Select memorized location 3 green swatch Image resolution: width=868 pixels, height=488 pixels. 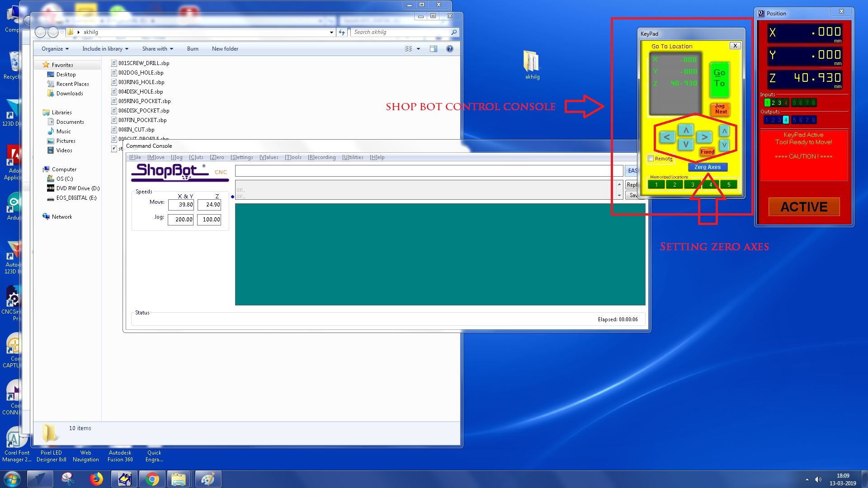coord(692,184)
